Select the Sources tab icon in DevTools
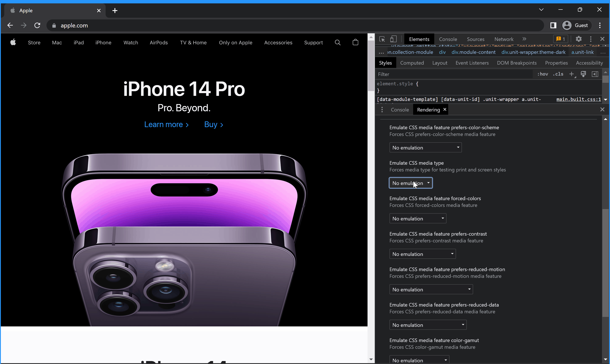This screenshot has height=364, width=610. pos(475,39)
